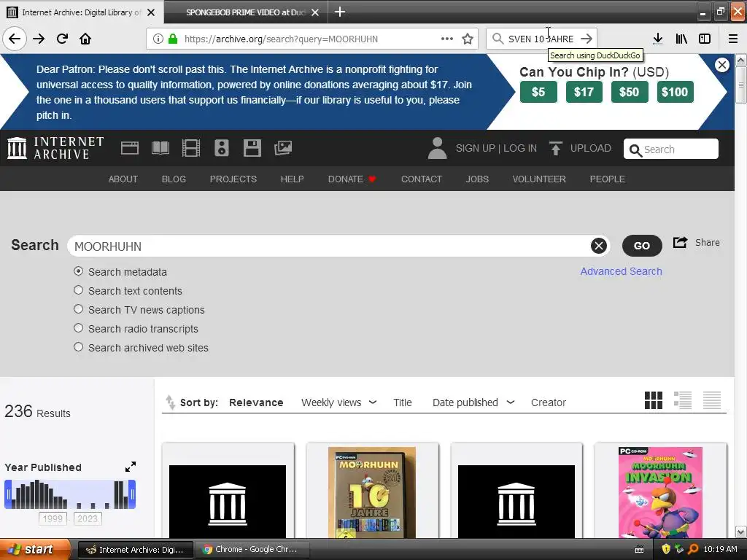Open the PEOPLE menu item

click(x=608, y=179)
